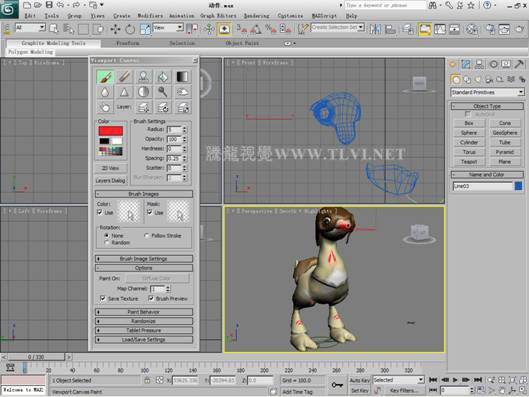The image size is (529, 397).
Task: Click the object name field Line03
Action: click(482, 186)
